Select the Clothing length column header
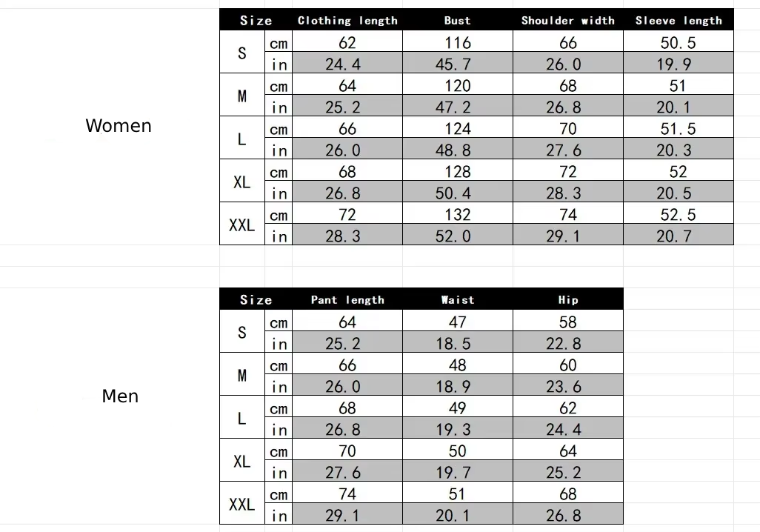 coord(347,21)
